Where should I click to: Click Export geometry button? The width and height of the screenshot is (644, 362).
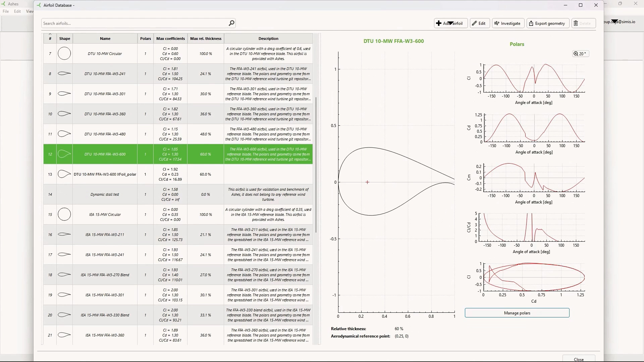click(x=548, y=23)
